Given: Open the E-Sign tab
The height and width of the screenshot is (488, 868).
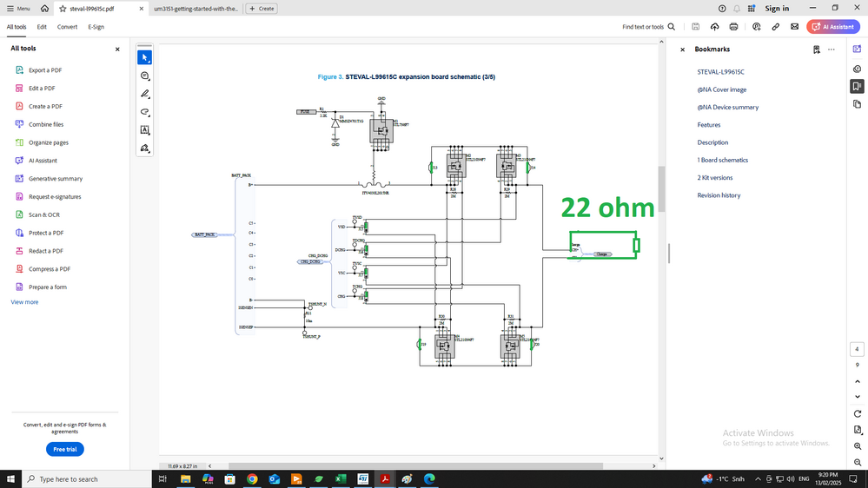Looking at the screenshot, I should [x=96, y=27].
